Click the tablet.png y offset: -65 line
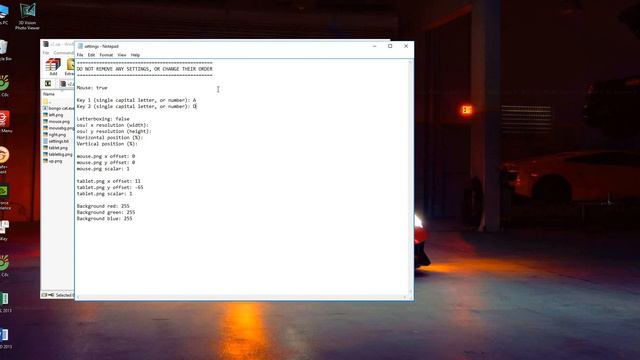 110,187
